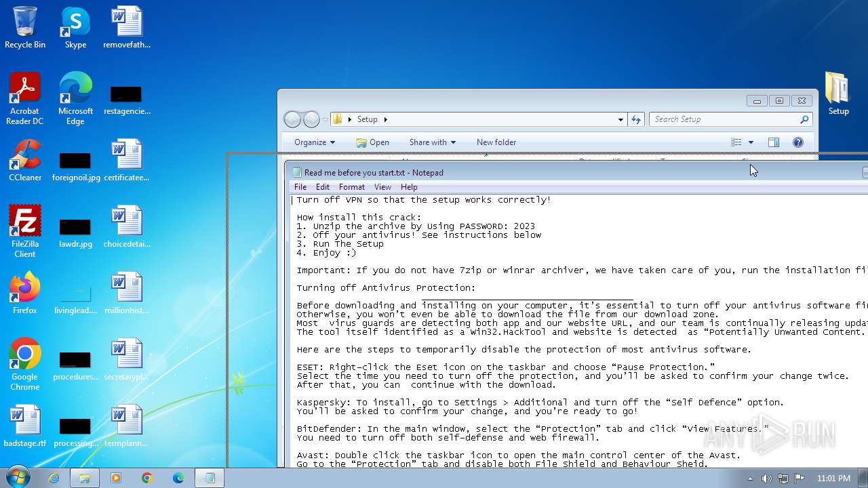Select the secretarypl... Word document

coord(127,360)
